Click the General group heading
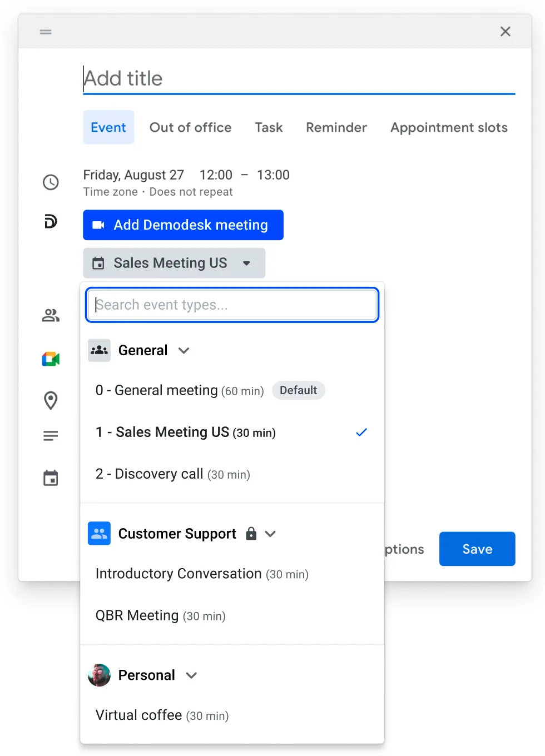Screen dimensions: 545x756 (x=143, y=350)
